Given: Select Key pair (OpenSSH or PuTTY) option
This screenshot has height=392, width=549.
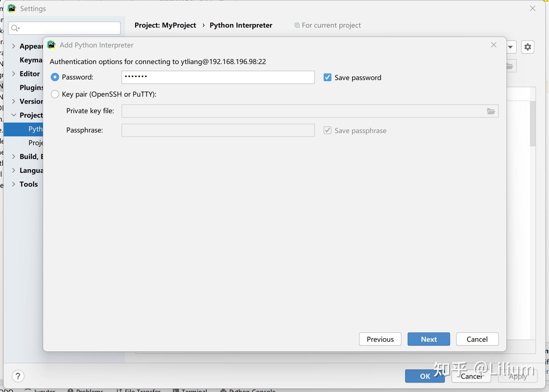Looking at the screenshot, I should 55,94.
